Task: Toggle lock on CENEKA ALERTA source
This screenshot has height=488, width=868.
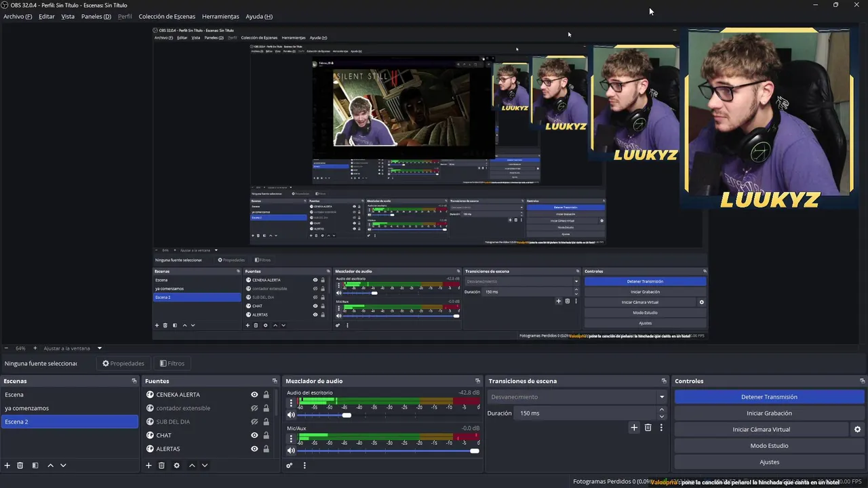Action: (x=266, y=394)
